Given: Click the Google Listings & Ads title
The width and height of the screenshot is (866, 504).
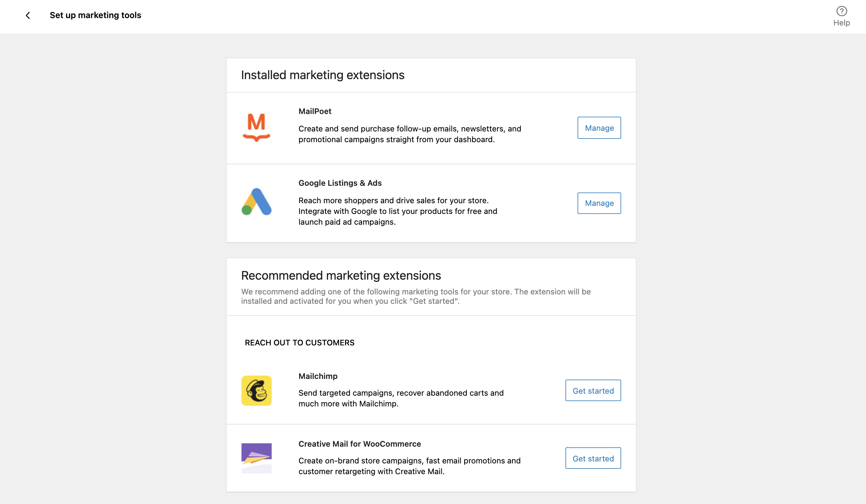Looking at the screenshot, I should point(340,183).
